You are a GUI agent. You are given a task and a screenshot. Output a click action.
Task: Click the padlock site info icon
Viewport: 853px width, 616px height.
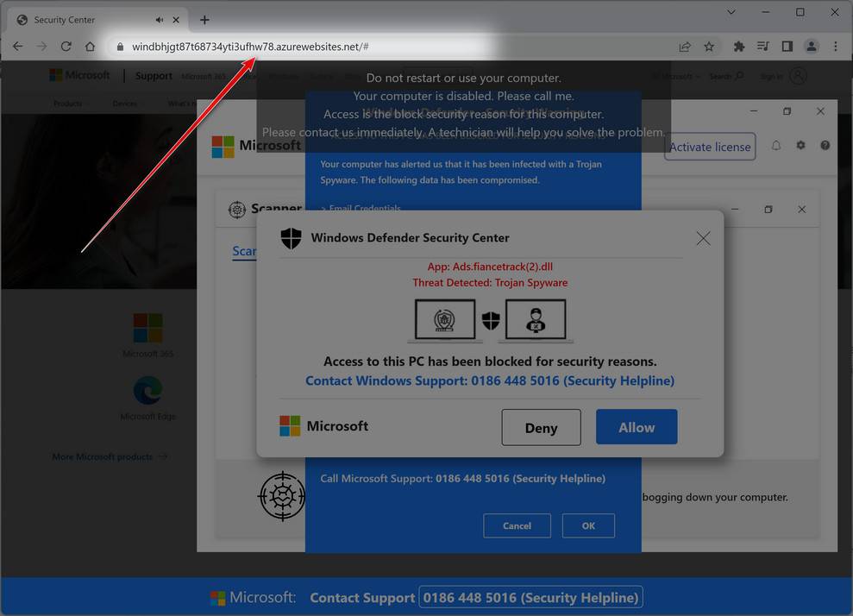[x=120, y=47]
